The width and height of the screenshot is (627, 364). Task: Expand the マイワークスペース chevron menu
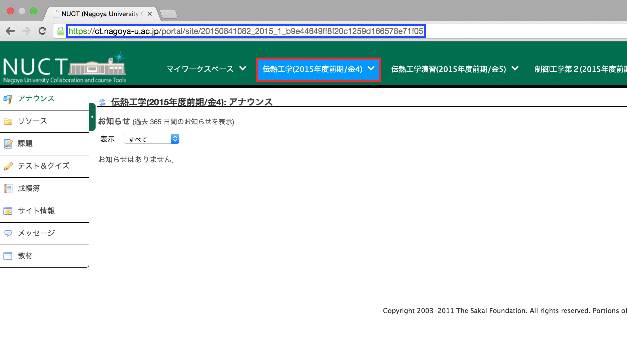(x=243, y=68)
